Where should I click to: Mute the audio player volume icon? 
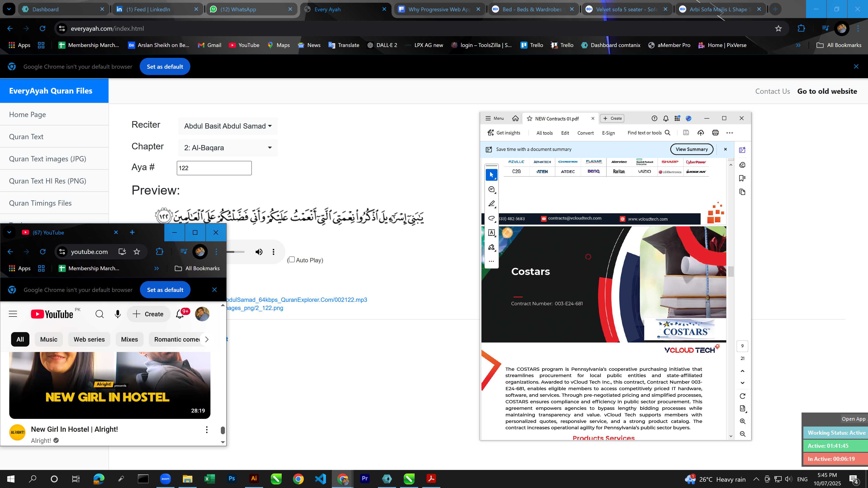(x=259, y=252)
